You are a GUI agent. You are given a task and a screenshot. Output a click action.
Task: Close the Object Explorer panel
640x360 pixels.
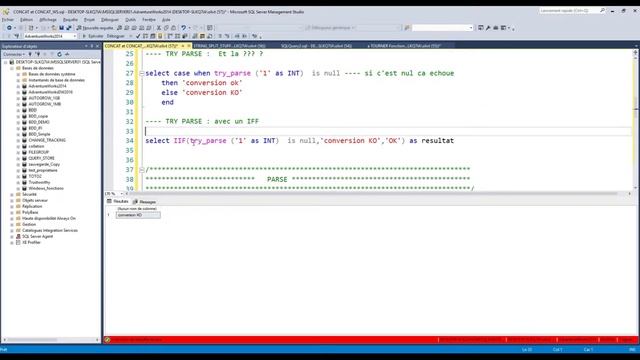coord(97,46)
